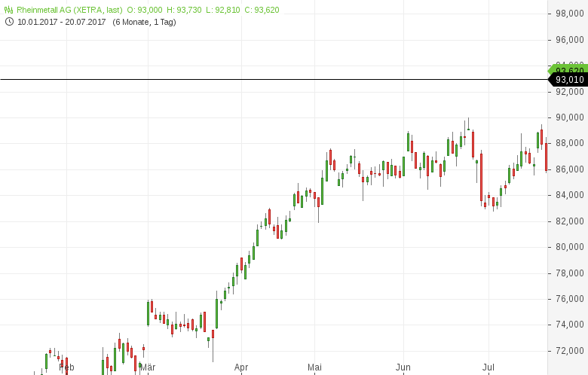This screenshot has height=375, width=588.
Task: Click the clock icon beside date range
Action: (x=9, y=22)
